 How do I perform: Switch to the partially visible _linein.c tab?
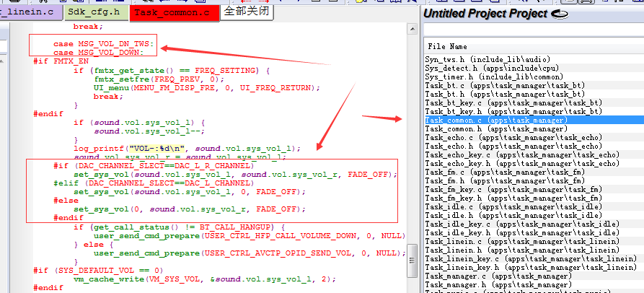coord(32,12)
